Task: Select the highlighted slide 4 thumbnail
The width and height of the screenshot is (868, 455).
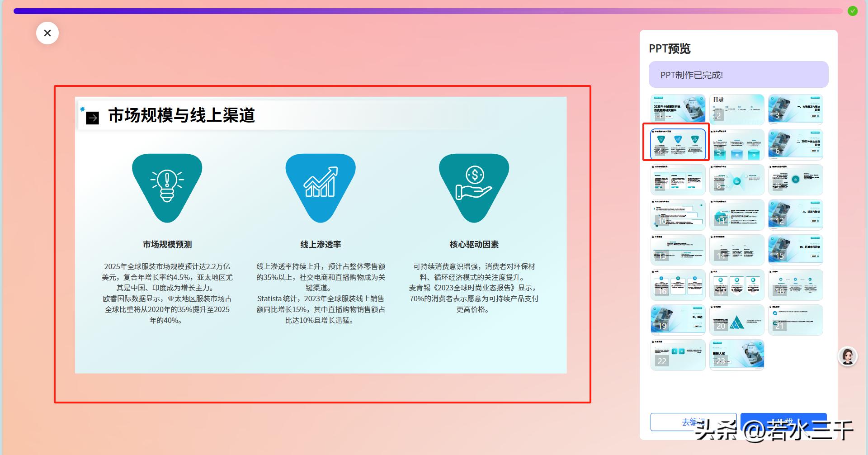Action: tap(678, 144)
